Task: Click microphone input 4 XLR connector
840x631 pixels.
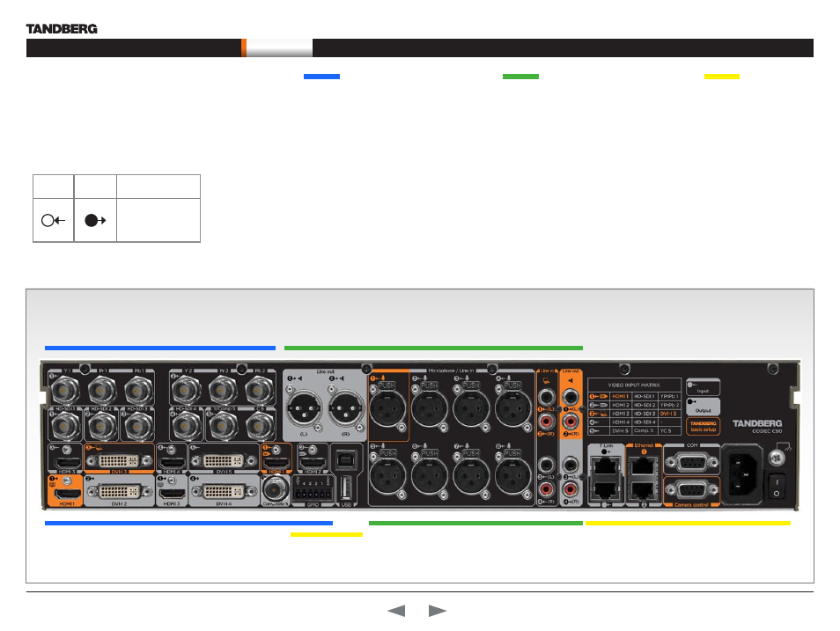Action: [513, 407]
